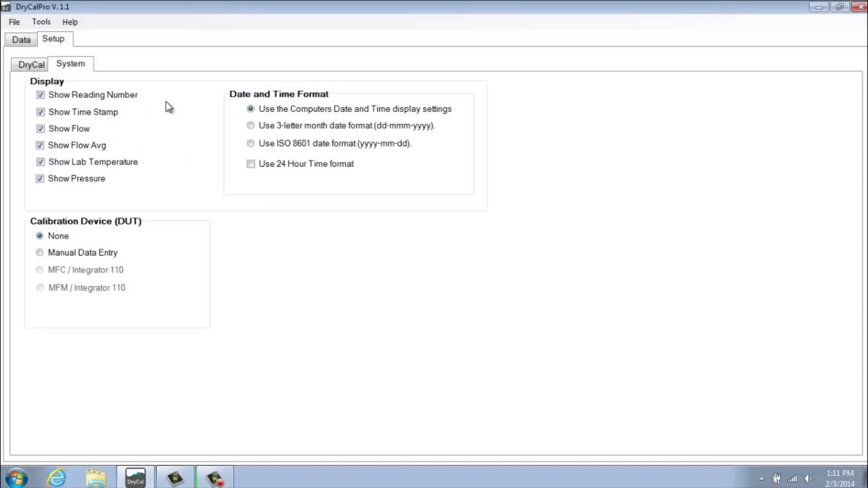
Task: Choose 3-letter month date format option
Action: [251, 125]
